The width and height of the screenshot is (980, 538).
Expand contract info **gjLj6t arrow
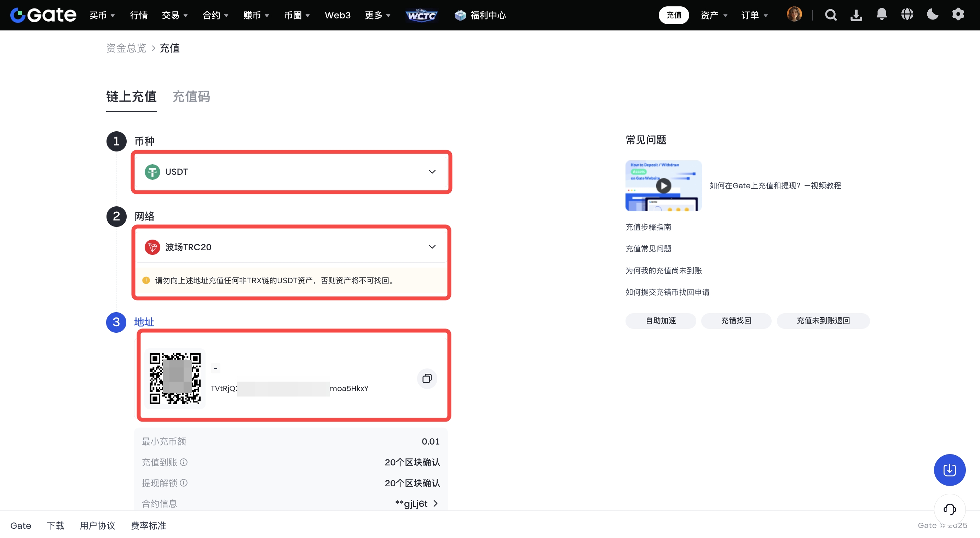click(436, 503)
